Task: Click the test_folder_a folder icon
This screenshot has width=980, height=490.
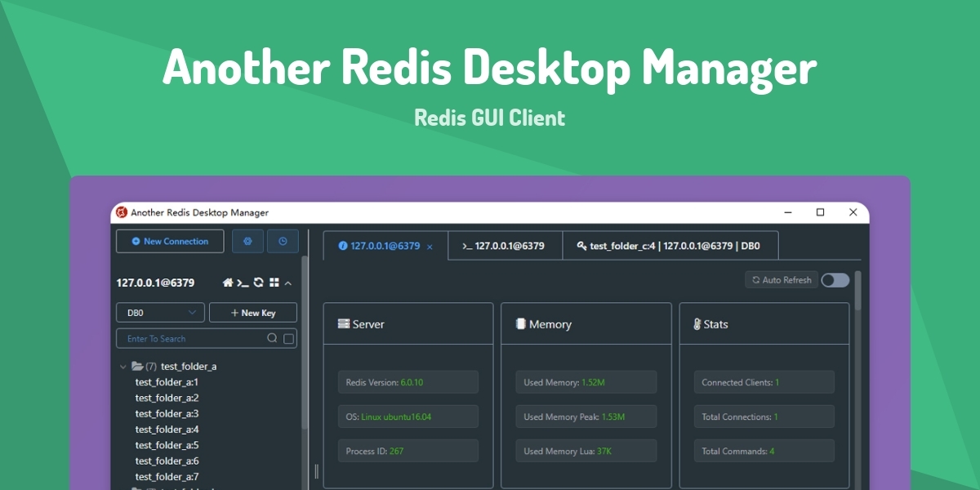Action: [137, 367]
